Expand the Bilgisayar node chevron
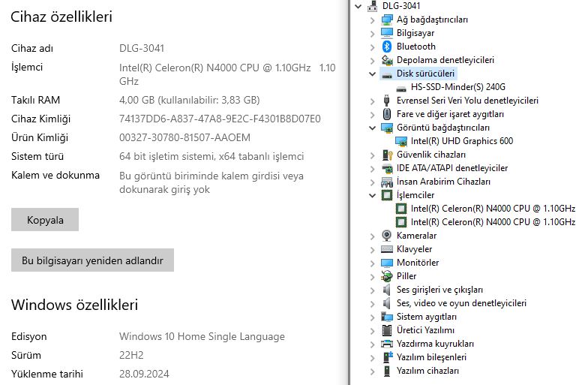The height and width of the screenshot is (385, 588). 372,33
